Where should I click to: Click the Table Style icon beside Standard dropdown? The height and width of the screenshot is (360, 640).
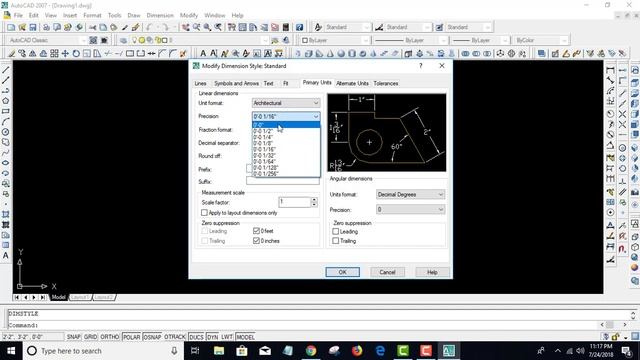pos(439,27)
